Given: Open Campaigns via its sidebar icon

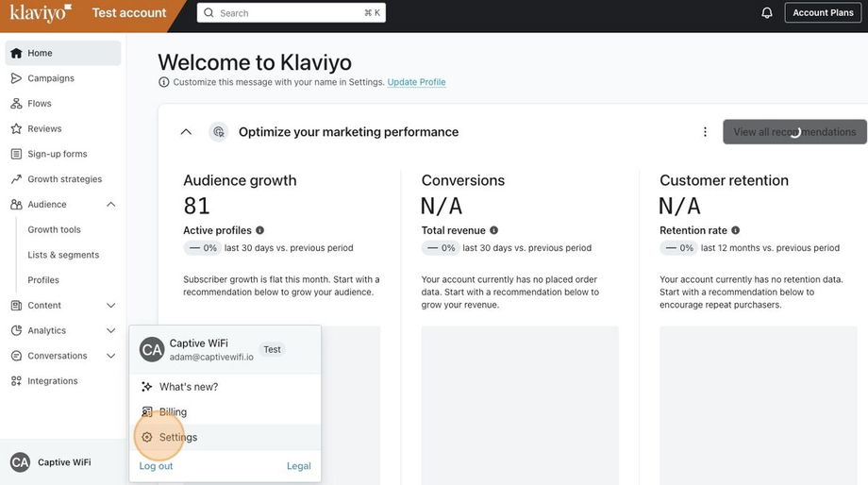Looking at the screenshot, I should (16, 78).
